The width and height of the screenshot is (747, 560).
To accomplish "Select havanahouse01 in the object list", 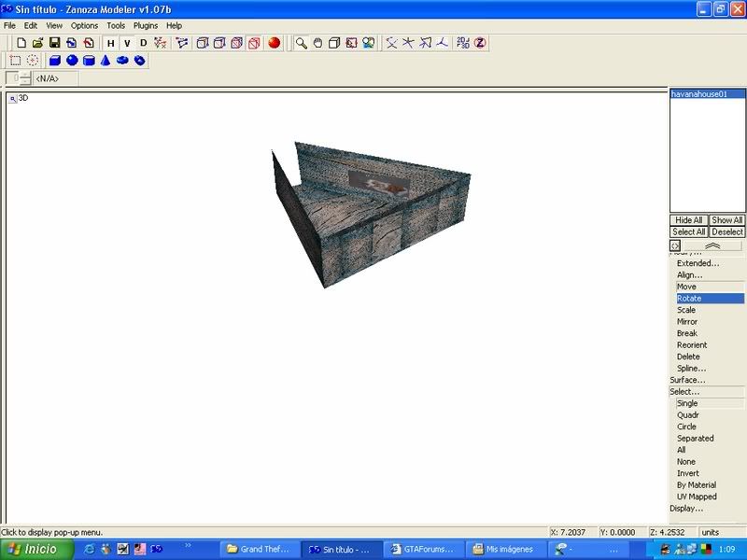I will tap(707, 94).
